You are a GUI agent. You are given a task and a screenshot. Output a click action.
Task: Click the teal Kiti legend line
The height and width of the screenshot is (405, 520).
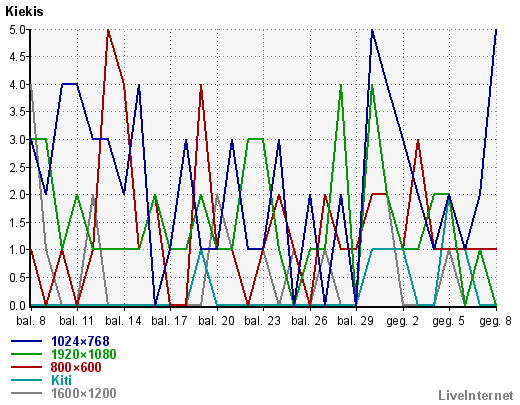(x=27, y=380)
